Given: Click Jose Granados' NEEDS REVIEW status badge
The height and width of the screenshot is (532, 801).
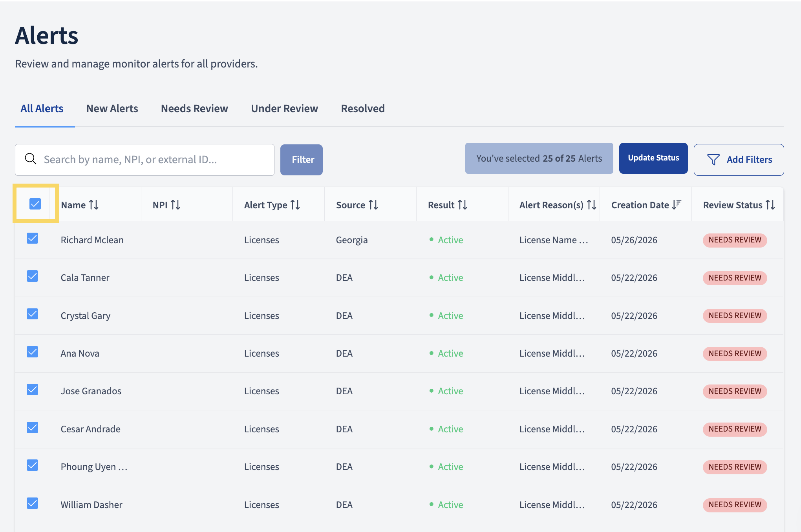Looking at the screenshot, I should pos(735,391).
